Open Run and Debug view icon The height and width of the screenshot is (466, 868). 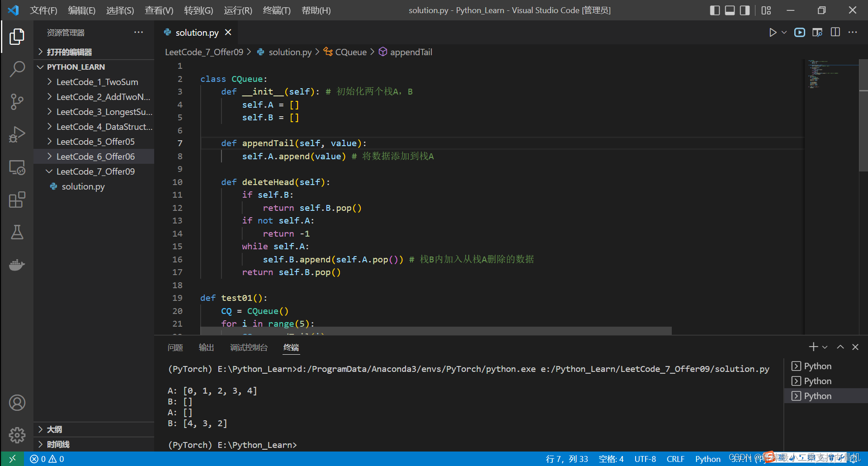point(17,134)
